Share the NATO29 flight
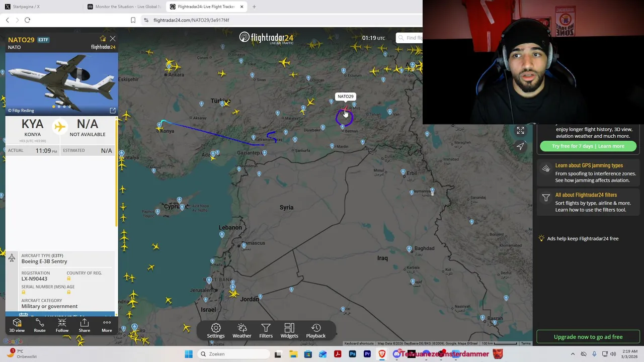 pyautogui.click(x=85, y=325)
